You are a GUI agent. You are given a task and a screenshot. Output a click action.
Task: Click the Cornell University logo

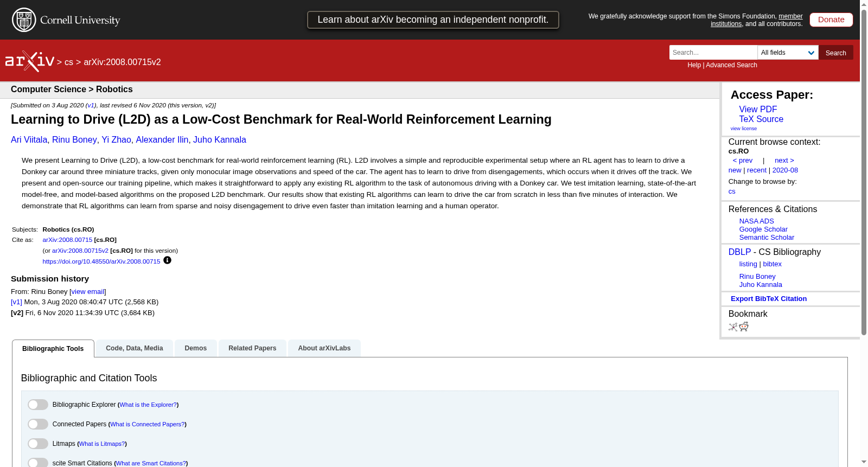[x=66, y=20]
